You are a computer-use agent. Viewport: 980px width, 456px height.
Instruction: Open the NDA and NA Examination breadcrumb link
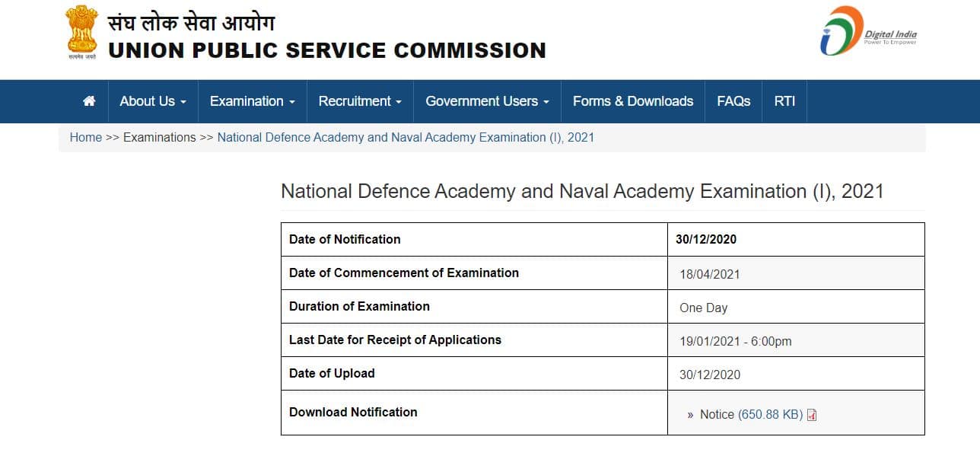406,138
